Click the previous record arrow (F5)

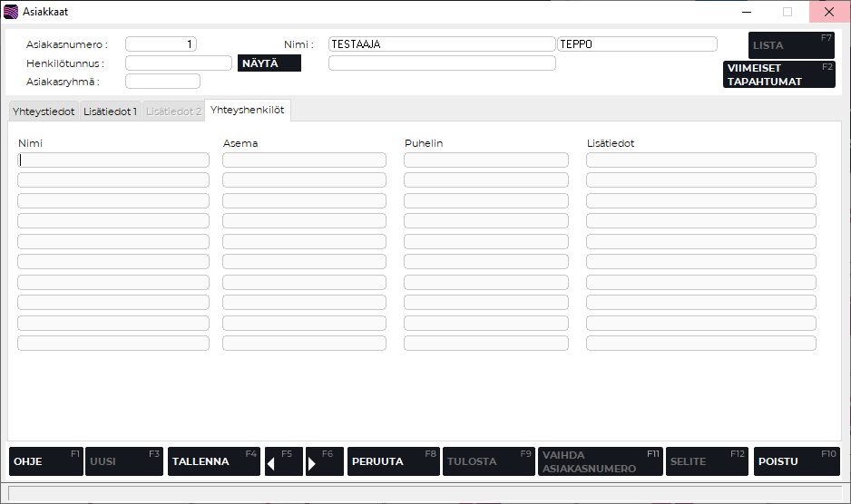click(283, 461)
